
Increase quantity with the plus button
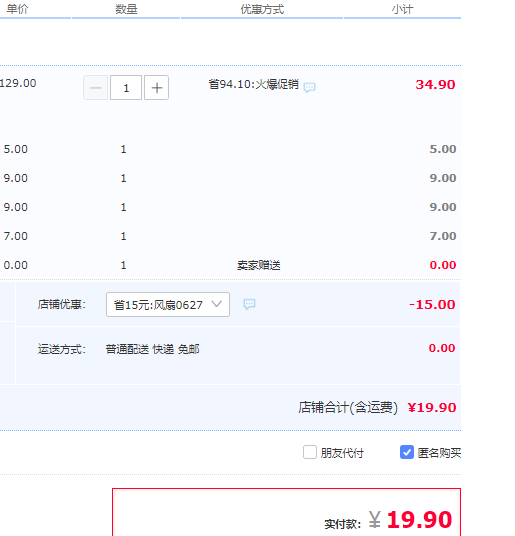(157, 88)
